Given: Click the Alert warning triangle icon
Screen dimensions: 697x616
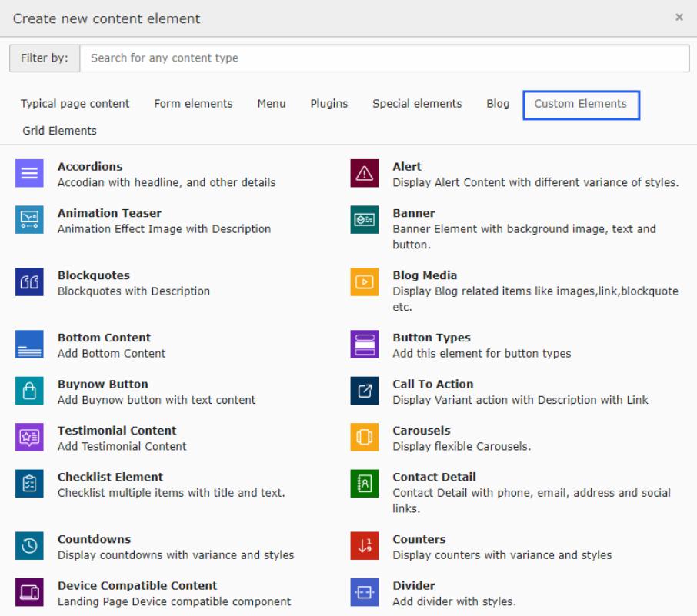Looking at the screenshot, I should pyautogui.click(x=365, y=173).
